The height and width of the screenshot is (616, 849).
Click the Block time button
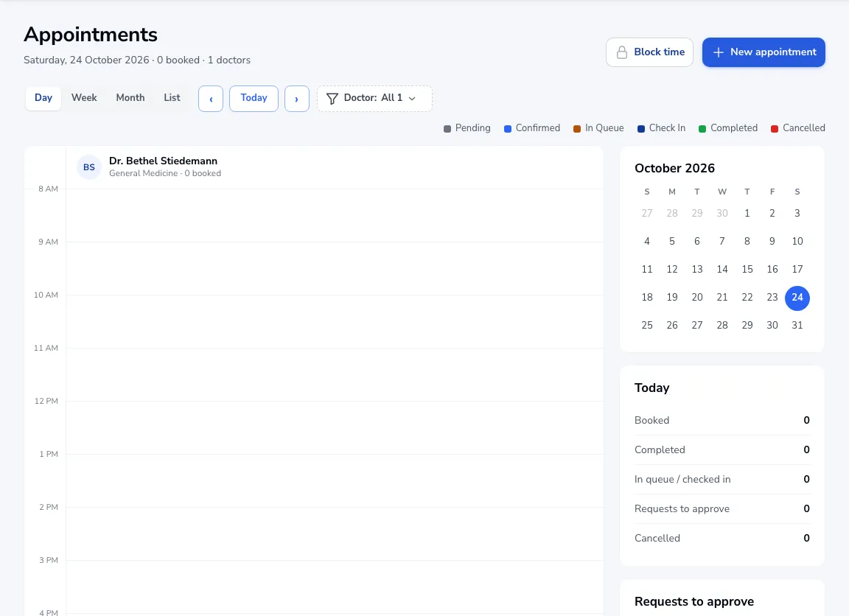649,52
